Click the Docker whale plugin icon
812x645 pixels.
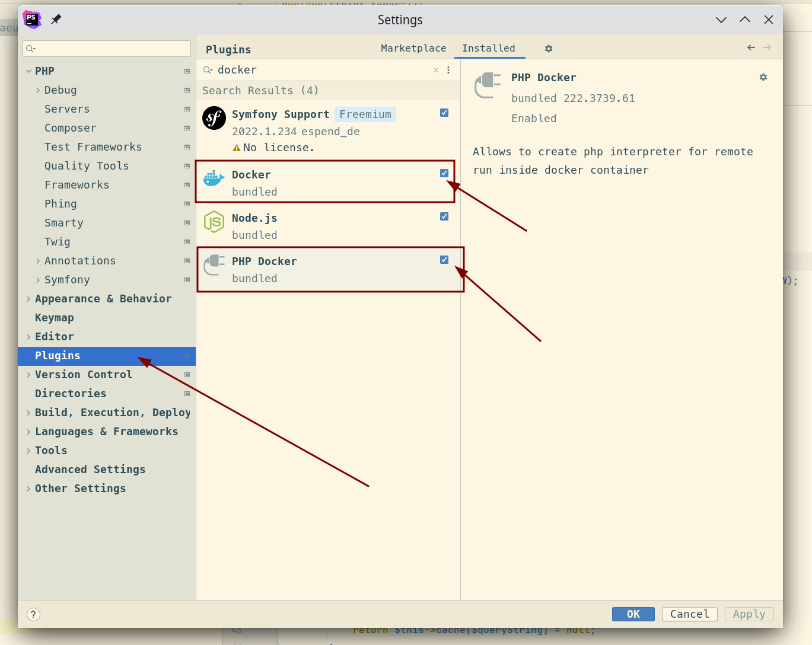(x=214, y=177)
